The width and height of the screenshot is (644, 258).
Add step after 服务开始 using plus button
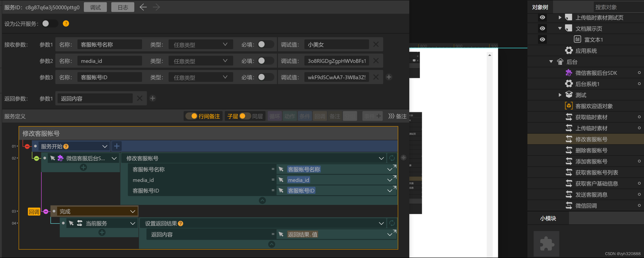117,146
